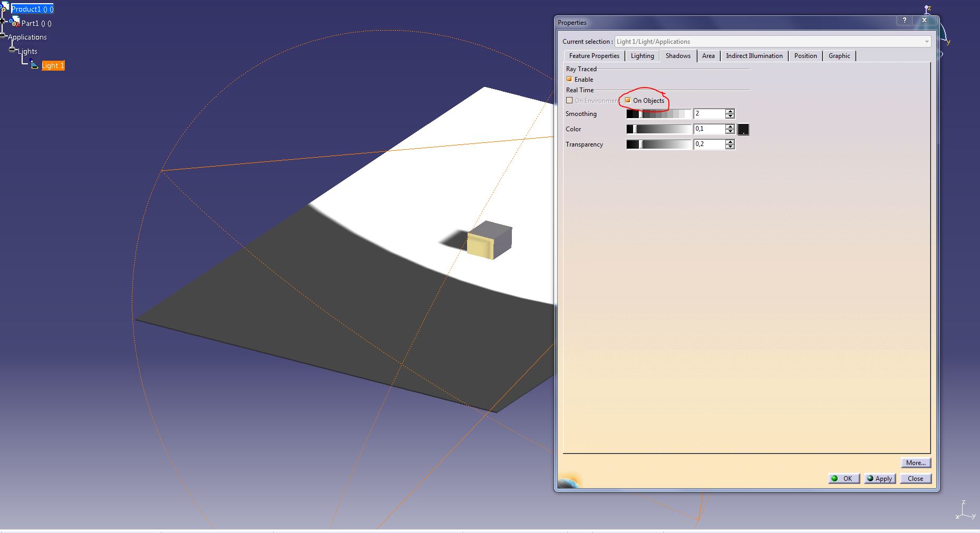Toggle the On Environment checkbox

coord(569,100)
